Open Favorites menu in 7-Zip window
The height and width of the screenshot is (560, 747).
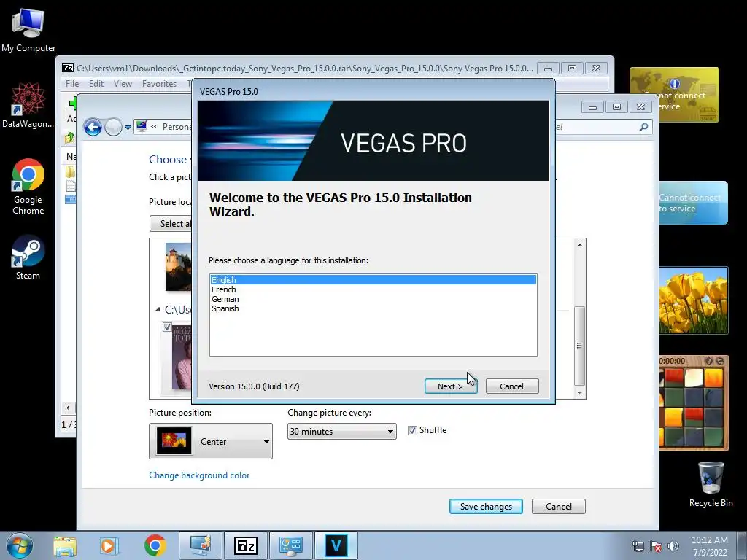click(159, 83)
